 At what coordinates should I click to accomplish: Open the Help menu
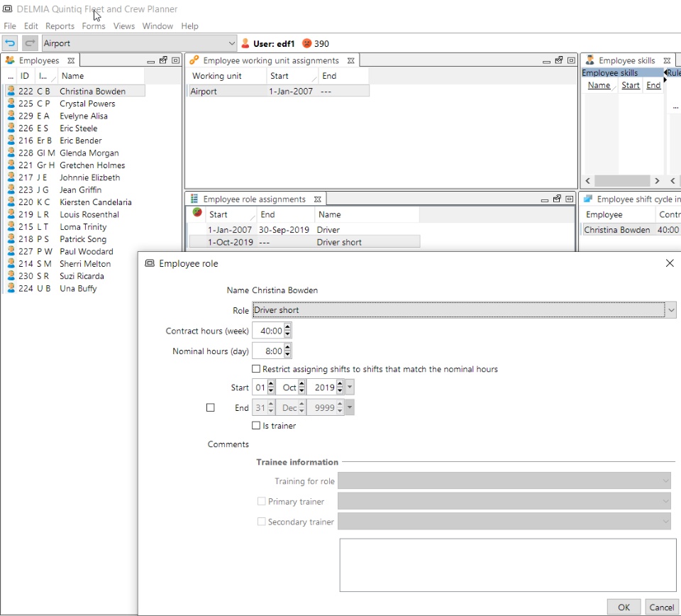coord(190,26)
